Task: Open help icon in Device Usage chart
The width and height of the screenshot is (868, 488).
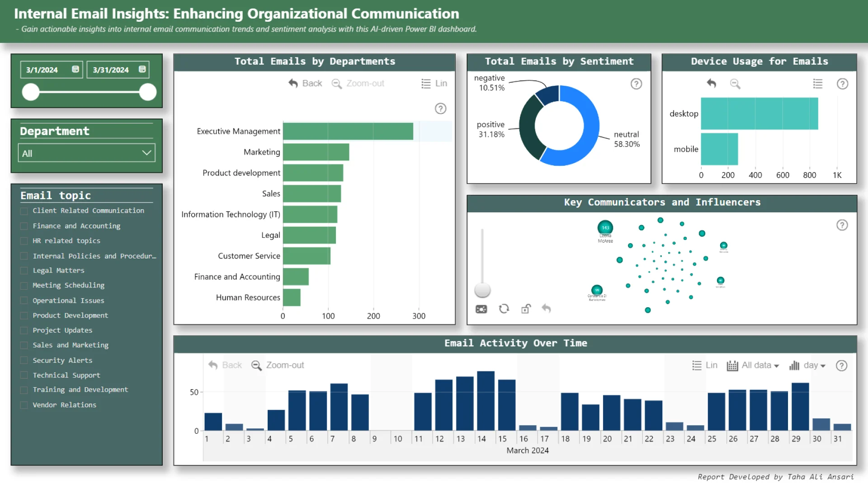Action: (842, 84)
